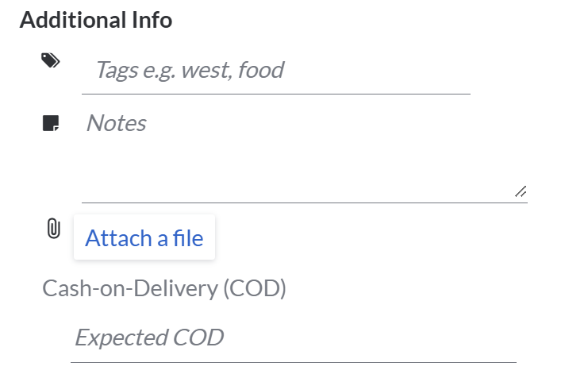This screenshot has width=588, height=378.
Task: Click the 'Tags e.g. west, food' placeholder
Action: (189, 71)
